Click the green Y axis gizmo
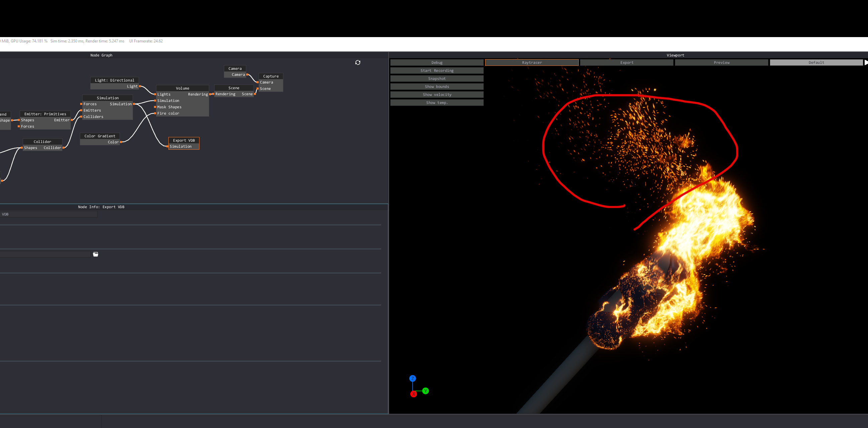 click(426, 391)
